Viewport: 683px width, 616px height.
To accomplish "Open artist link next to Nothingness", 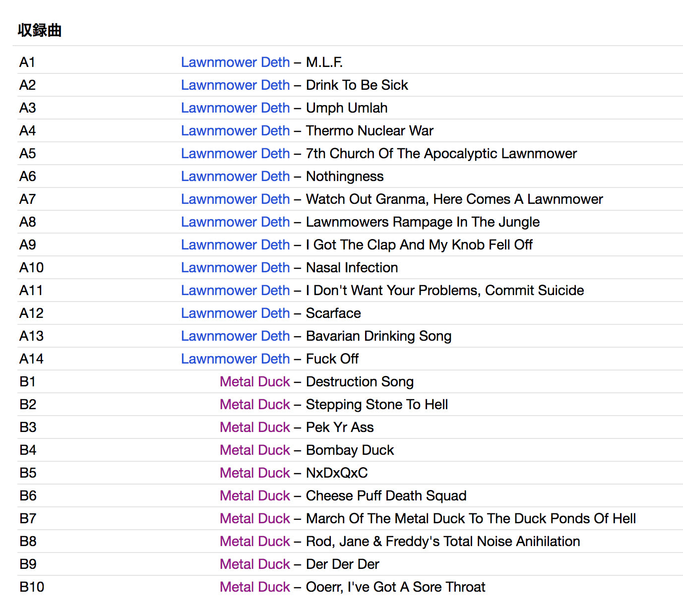I will click(235, 176).
